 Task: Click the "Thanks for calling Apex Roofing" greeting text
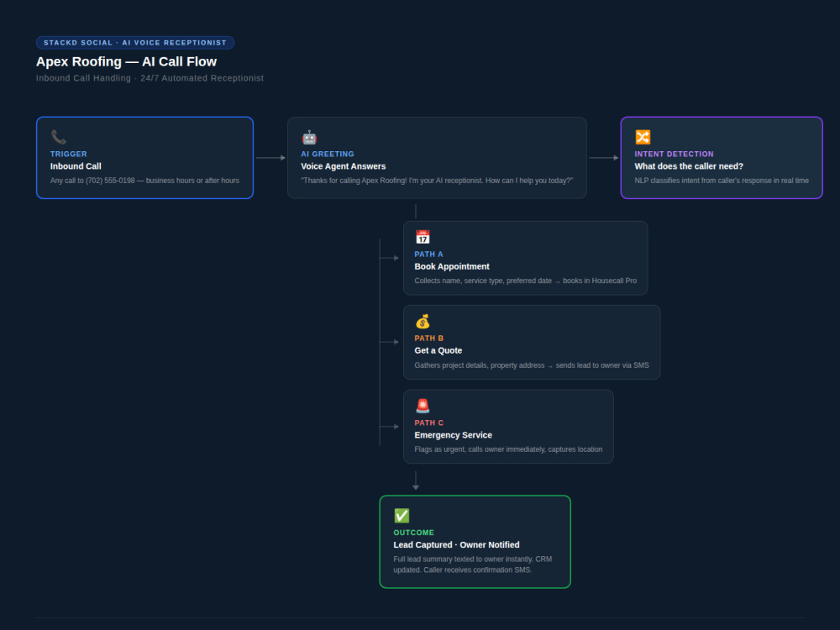437,181
